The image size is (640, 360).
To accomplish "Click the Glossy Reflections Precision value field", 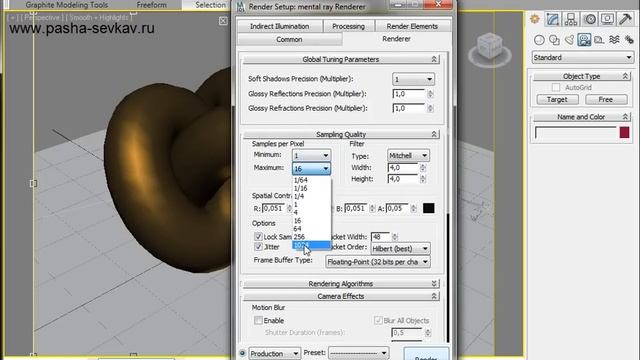I will 409,94.
